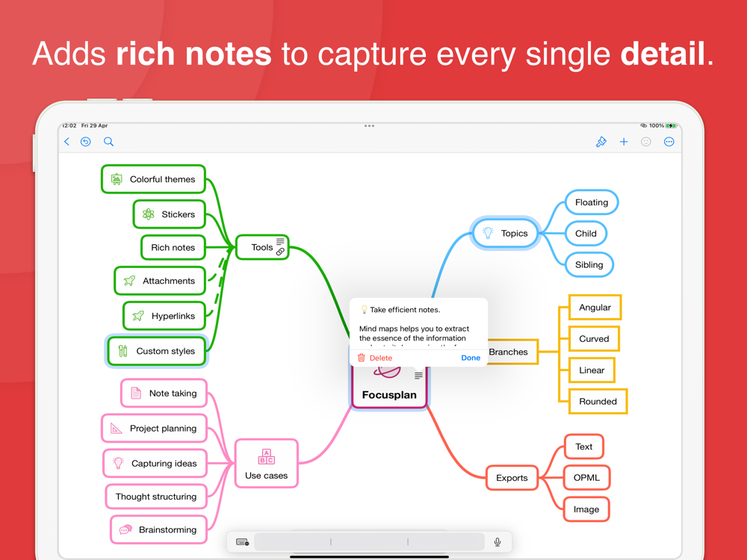Tap the back chevron in the toolbar
Screen dimensions: 747x560
[x=66, y=141]
